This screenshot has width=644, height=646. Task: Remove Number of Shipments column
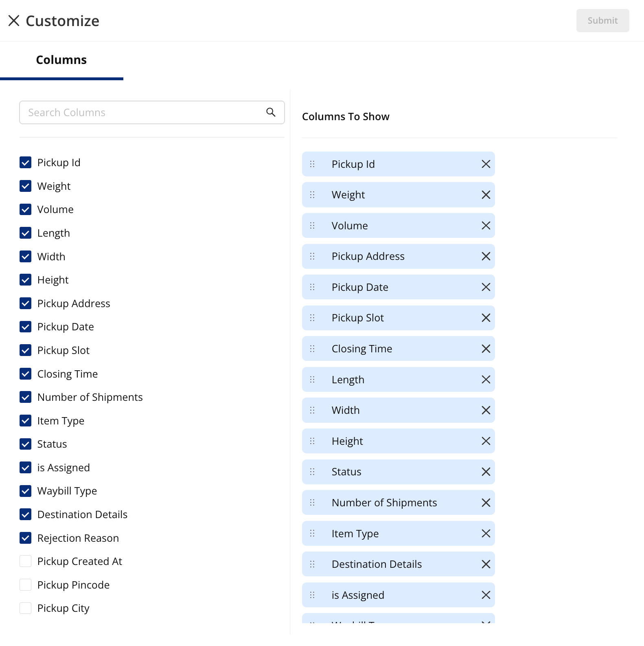(x=486, y=503)
